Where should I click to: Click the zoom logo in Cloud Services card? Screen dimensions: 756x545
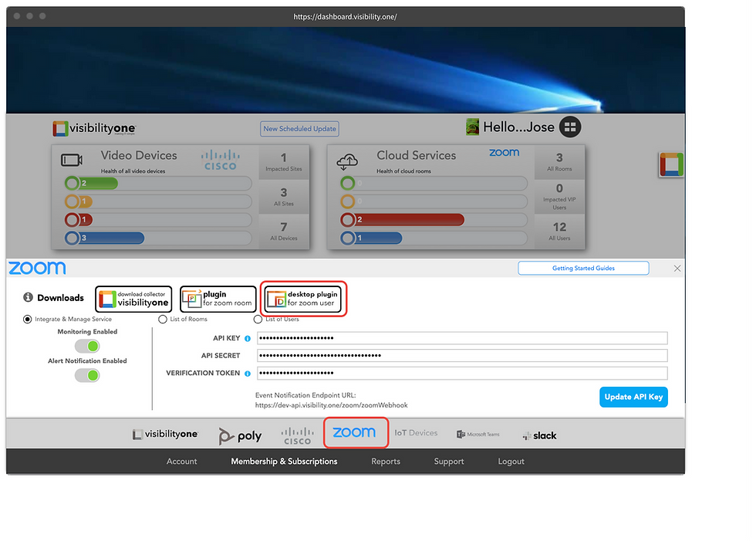505,152
